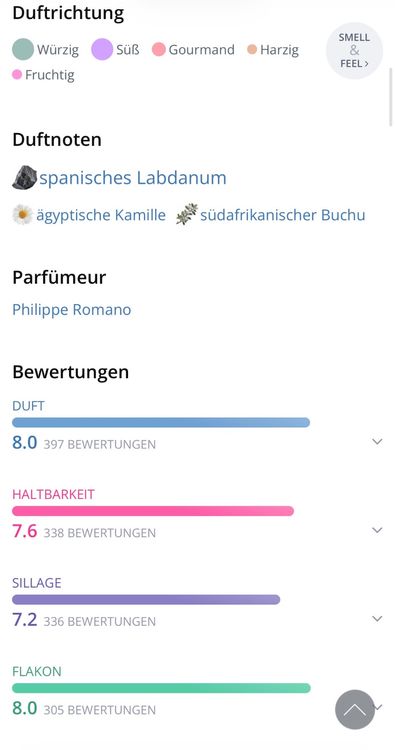Image resolution: width=395 pixels, height=750 pixels.
Task: Click the red Gourmand scent dot
Action: pos(159,50)
